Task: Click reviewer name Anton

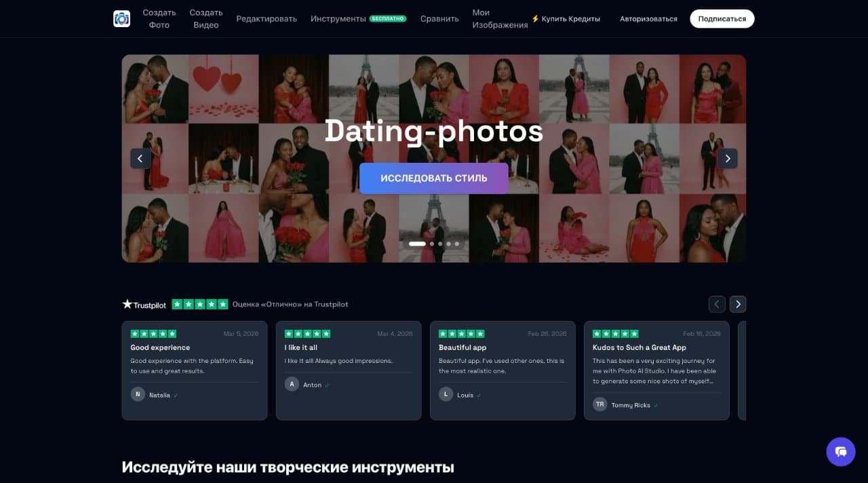Action: [x=312, y=385]
